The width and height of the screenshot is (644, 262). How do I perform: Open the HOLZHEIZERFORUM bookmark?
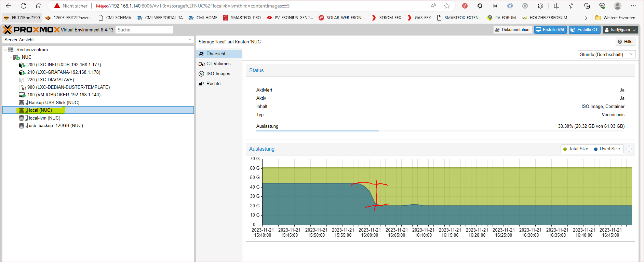(x=545, y=18)
